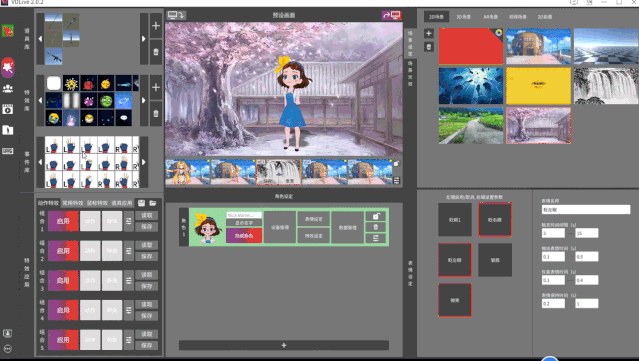Screen dimensions: 639x361
Task: Switch to the 道具应用 tab
Action: [121, 203]
